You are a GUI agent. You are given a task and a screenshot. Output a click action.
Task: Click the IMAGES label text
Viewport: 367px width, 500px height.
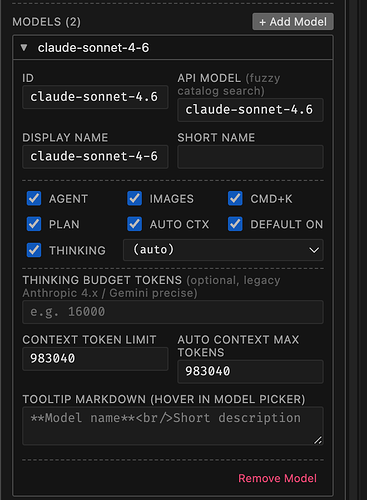coord(171,199)
